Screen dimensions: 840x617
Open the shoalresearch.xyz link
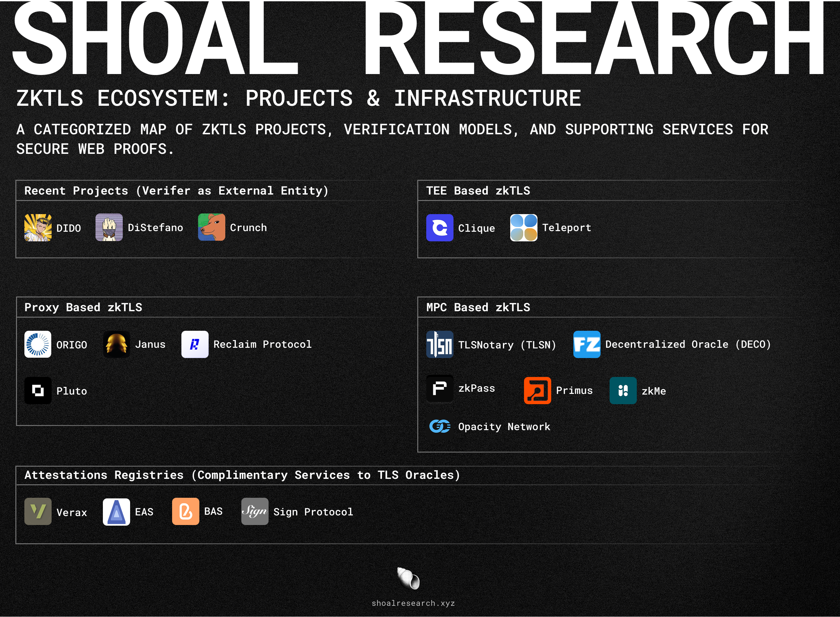[413, 603]
